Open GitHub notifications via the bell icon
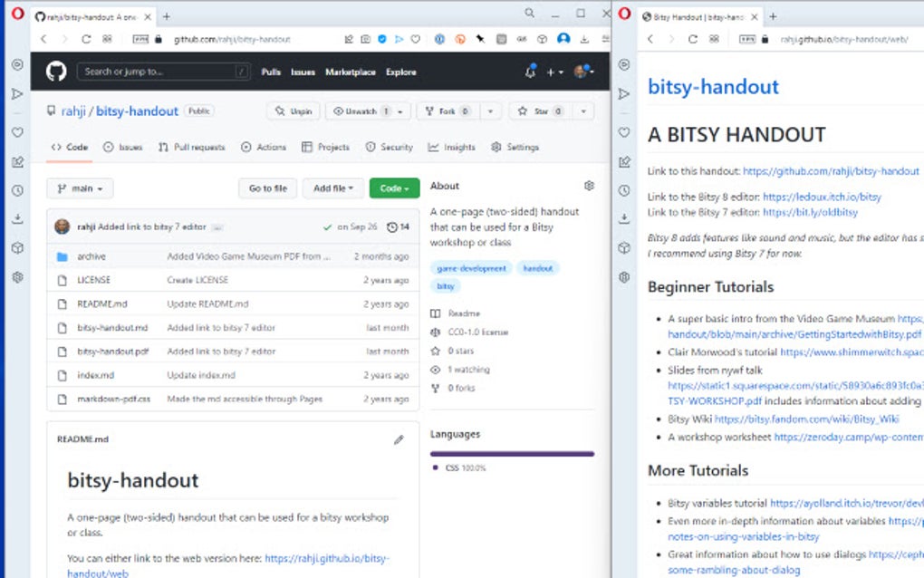This screenshot has height=578, width=924. coord(530,72)
